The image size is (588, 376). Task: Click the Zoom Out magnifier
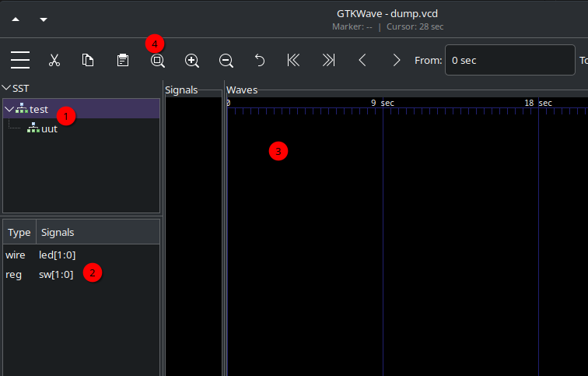coord(226,60)
